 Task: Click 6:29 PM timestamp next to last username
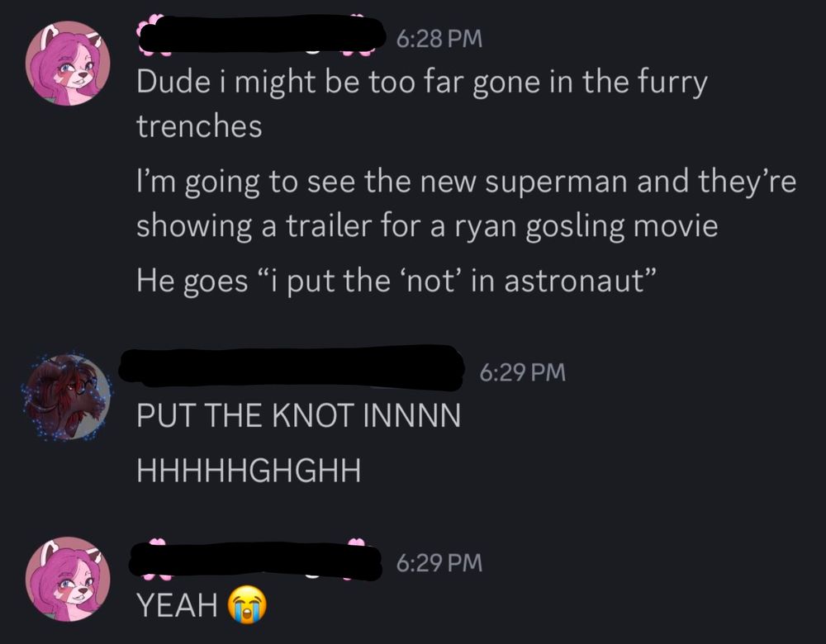pyautogui.click(x=439, y=562)
